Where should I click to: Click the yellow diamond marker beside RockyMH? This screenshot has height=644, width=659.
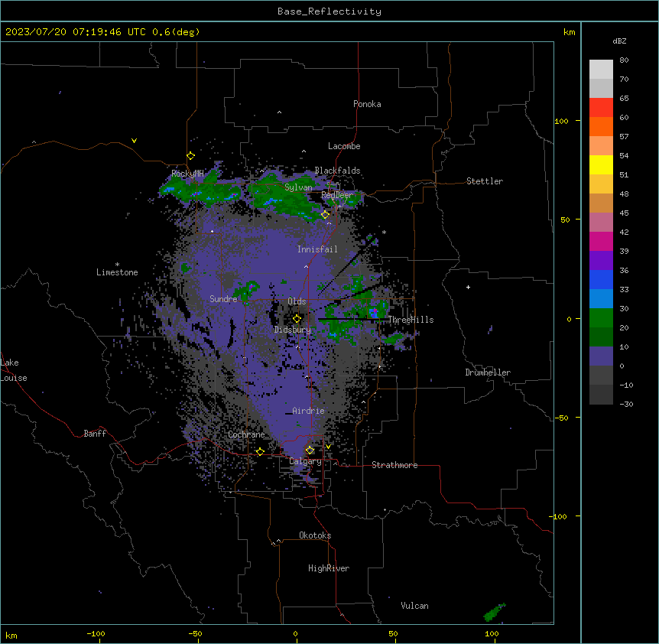tap(191, 156)
